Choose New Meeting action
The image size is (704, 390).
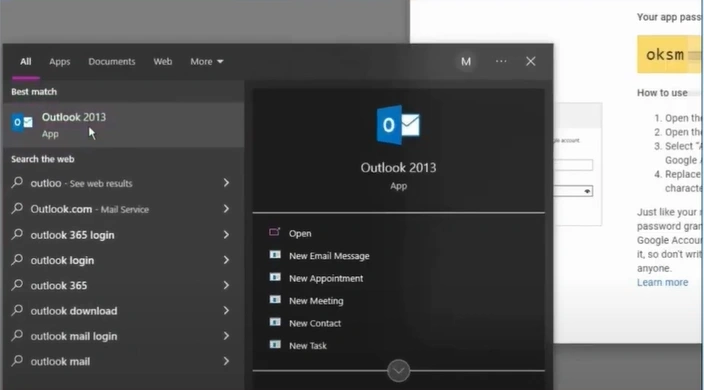tap(316, 301)
